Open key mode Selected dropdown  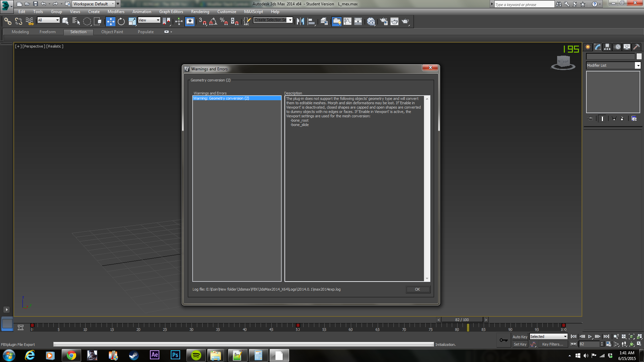pos(548,337)
